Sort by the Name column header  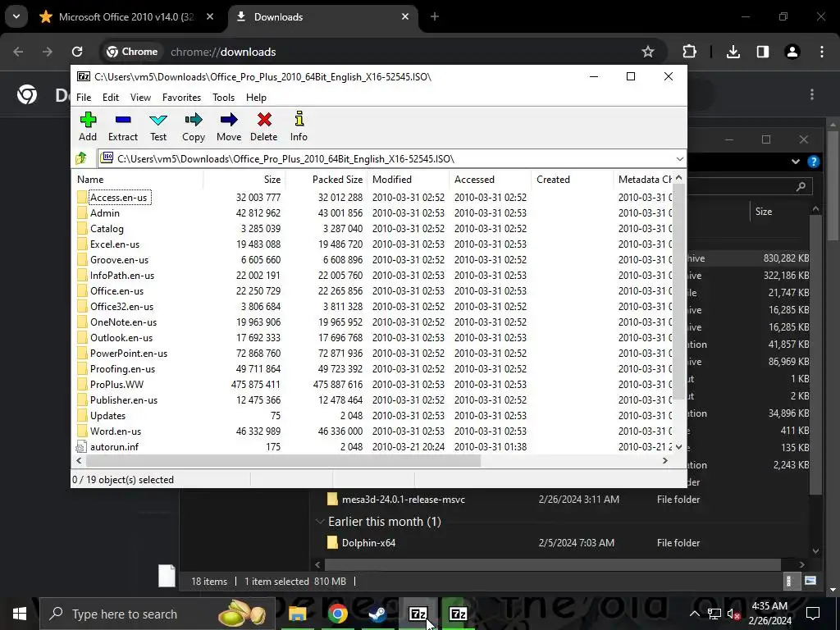(x=138, y=180)
